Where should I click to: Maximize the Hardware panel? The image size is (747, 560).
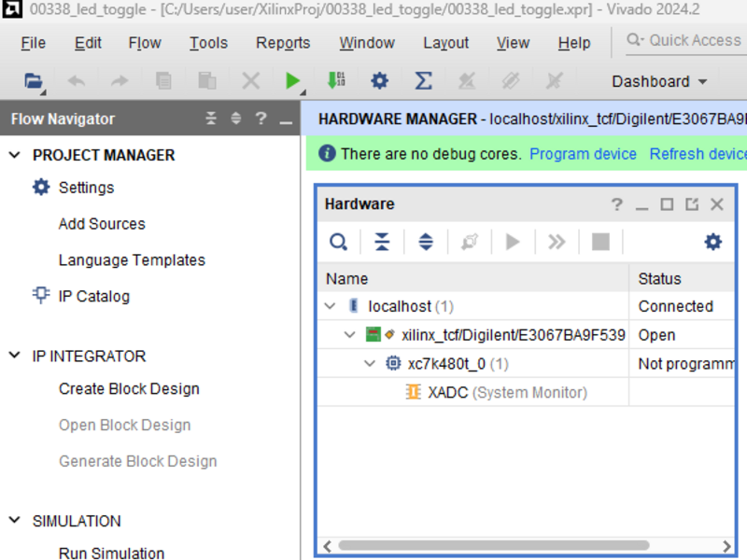pos(667,204)
